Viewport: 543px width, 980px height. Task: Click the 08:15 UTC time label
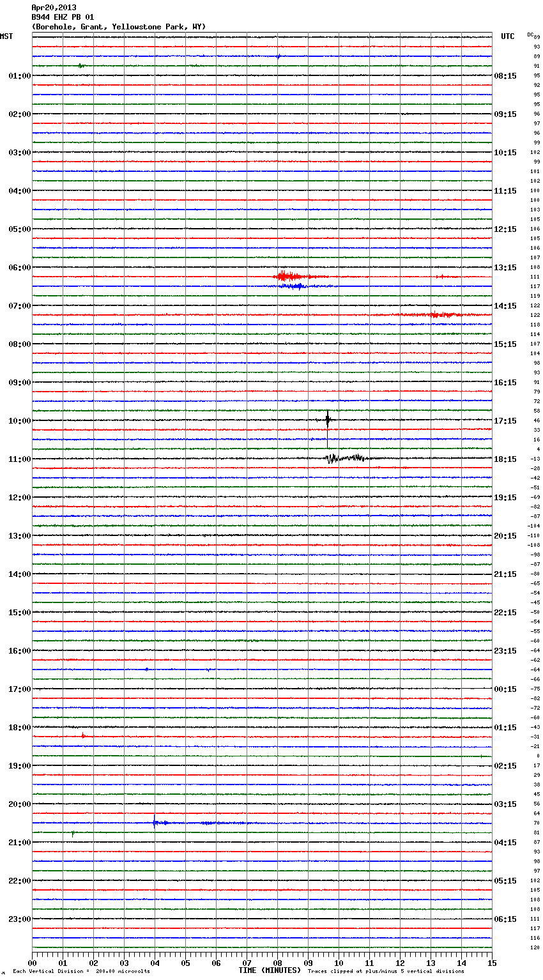505,76
